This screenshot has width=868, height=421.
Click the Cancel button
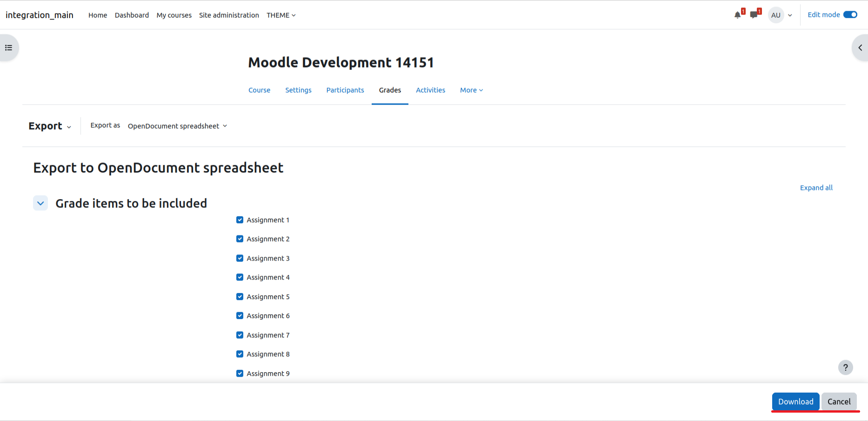click(839, 401)
